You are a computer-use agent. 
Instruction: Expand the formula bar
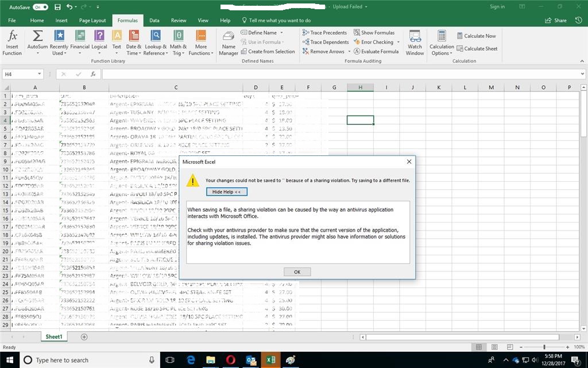click(x=582, y=74)
